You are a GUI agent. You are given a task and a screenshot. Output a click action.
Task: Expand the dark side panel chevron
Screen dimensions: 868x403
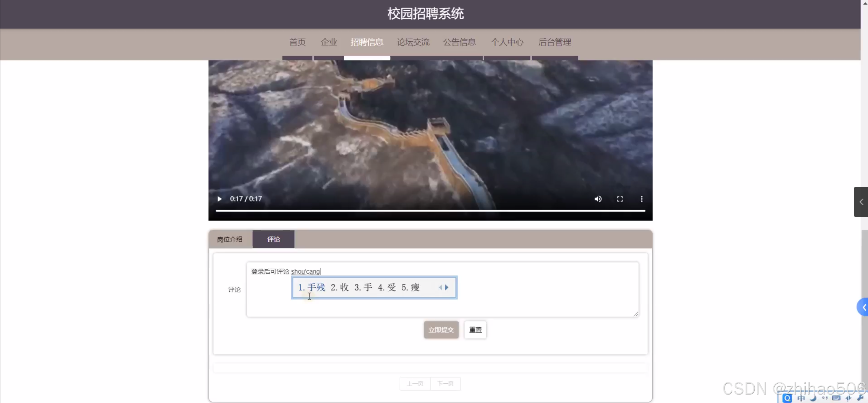tap(861, 202)
